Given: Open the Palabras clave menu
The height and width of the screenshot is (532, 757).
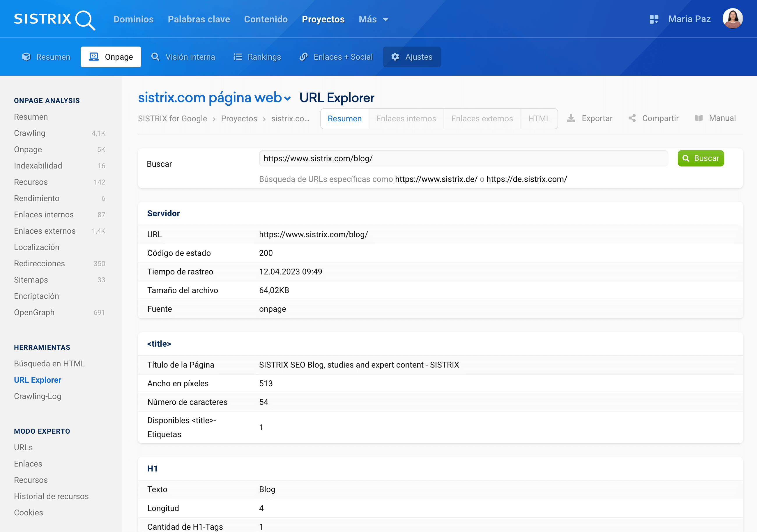Looking at the screenshot, I should 199,19.
